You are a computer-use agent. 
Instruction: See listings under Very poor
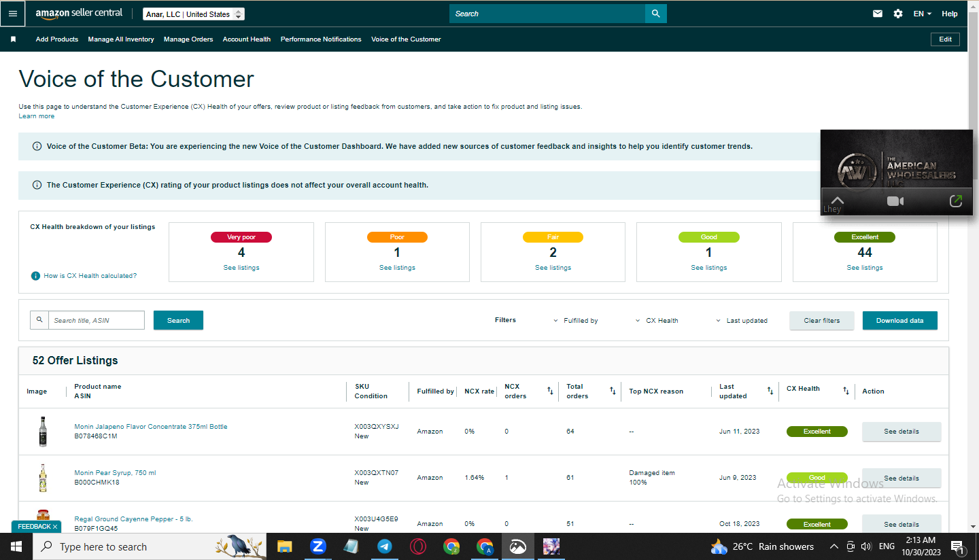pyautogui.click(x=241, y=268)
